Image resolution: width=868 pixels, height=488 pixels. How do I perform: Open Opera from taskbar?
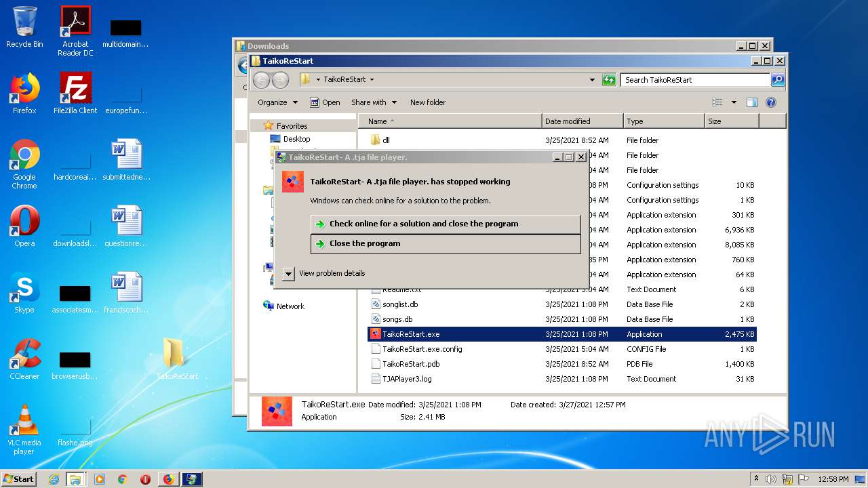pyautogui.click(x=145, y=479)
